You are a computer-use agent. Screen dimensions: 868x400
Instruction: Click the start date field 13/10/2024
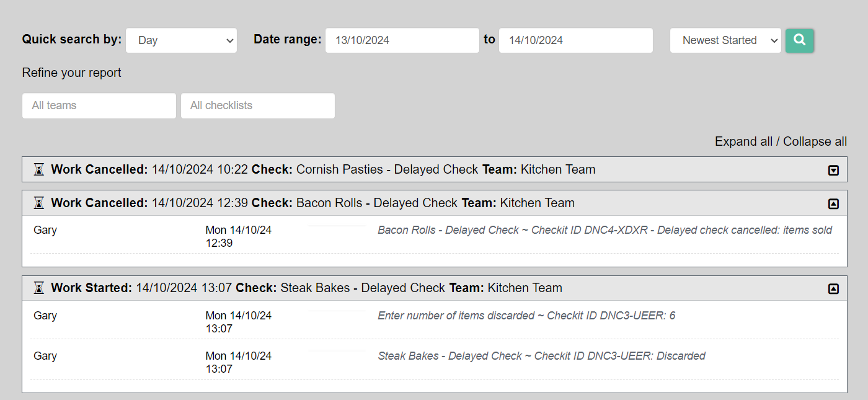tap(402, 40)
